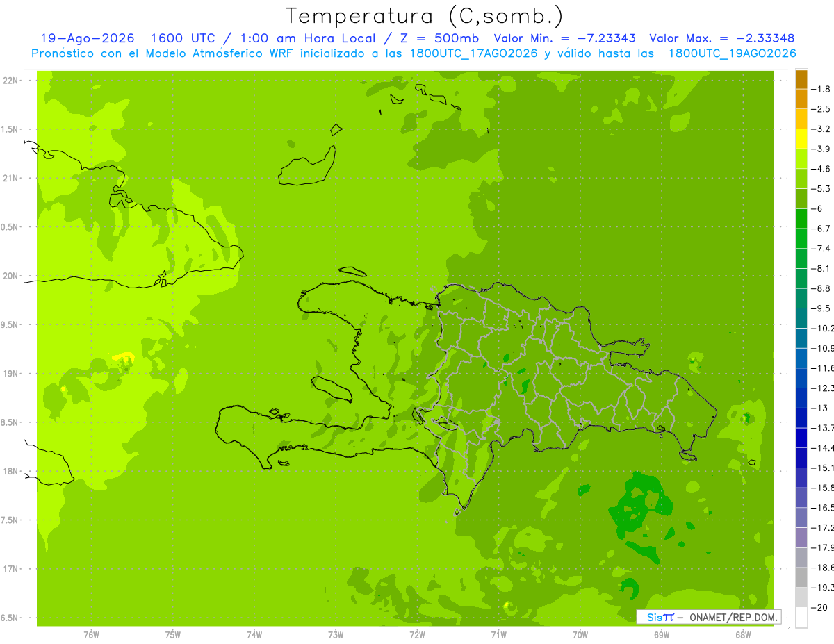Click the 'Valor Max. = -2.33348' text
The height and width of the screenshot is (644, 834).
point(722,38)
